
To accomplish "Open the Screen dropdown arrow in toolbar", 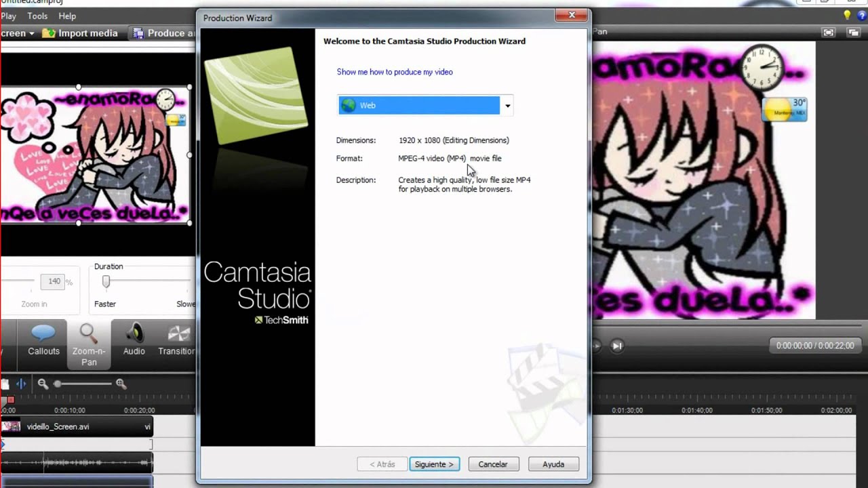I will (x=31, y=33).
